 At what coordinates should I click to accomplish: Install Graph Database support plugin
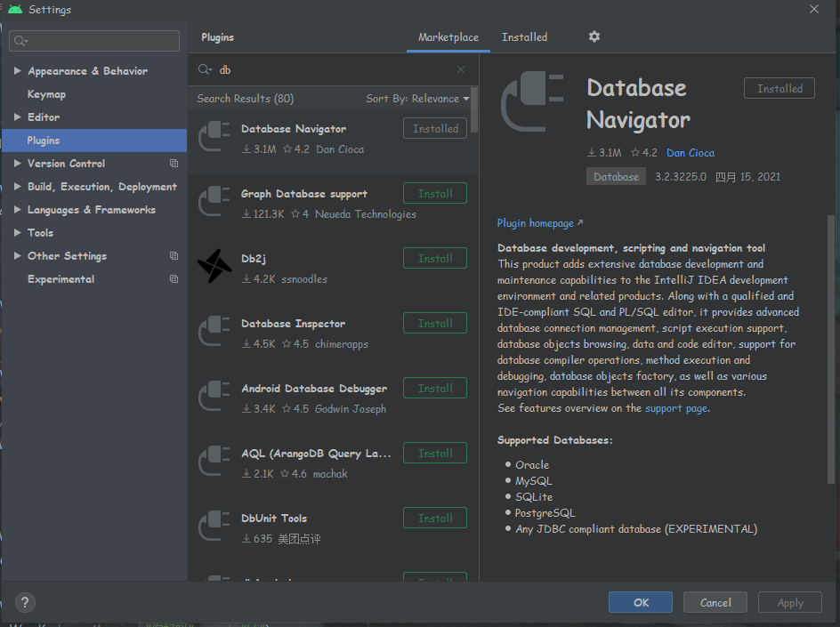pos(435,193)
